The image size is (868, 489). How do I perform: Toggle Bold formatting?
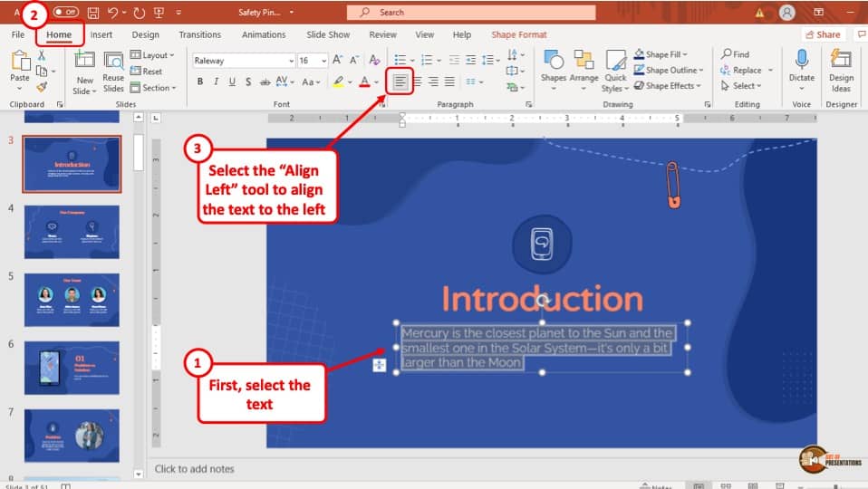pyautogui.click(x=200, y=81)
